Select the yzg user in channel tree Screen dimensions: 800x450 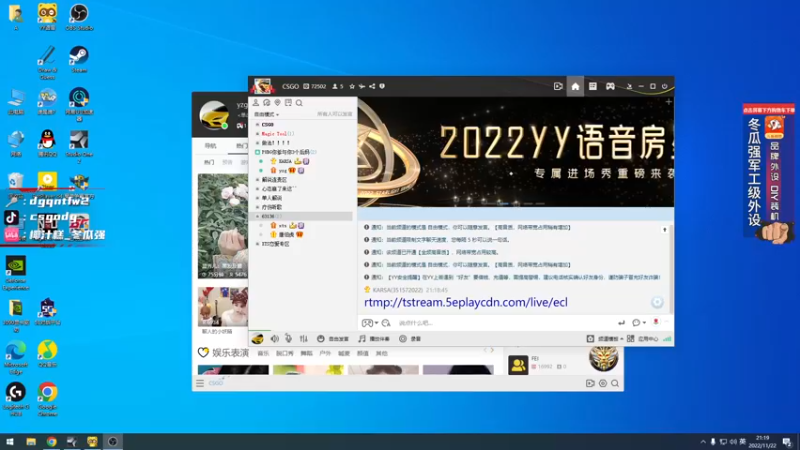(x=283, y=170)
